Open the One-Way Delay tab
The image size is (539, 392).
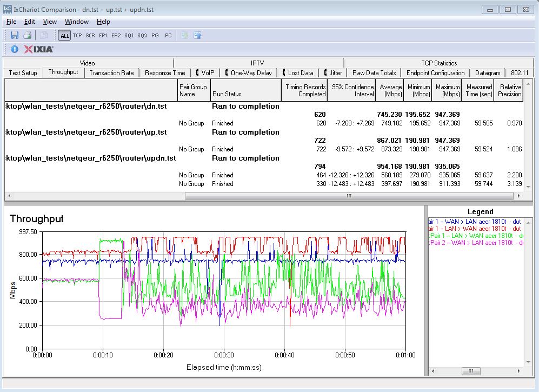[x=249, y=73]
